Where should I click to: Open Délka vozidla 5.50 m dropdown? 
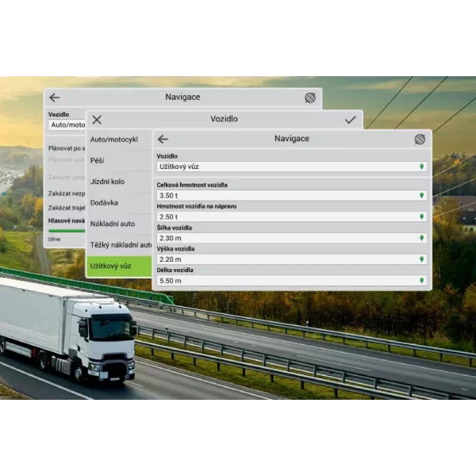point(292,280)
